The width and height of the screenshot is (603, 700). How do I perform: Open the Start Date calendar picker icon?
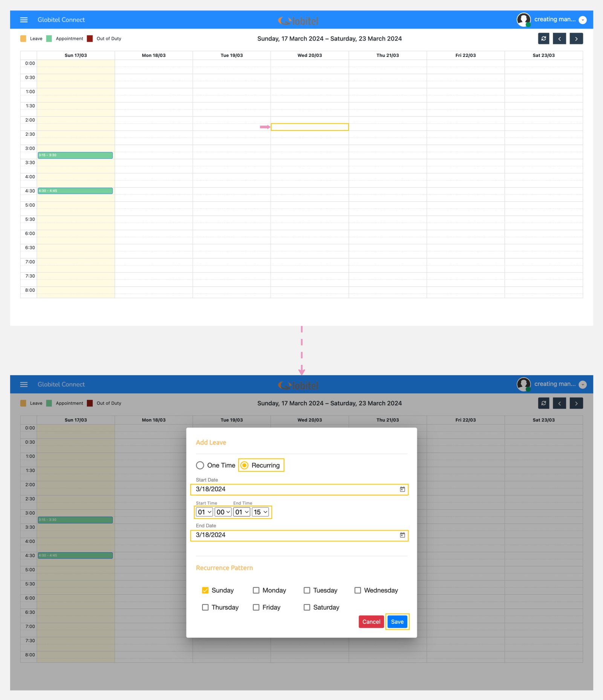(x=402, y=489)
